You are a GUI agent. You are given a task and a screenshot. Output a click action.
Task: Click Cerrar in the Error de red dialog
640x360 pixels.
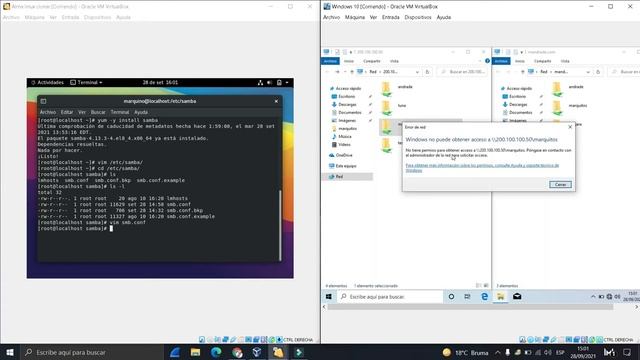(560, 184)
